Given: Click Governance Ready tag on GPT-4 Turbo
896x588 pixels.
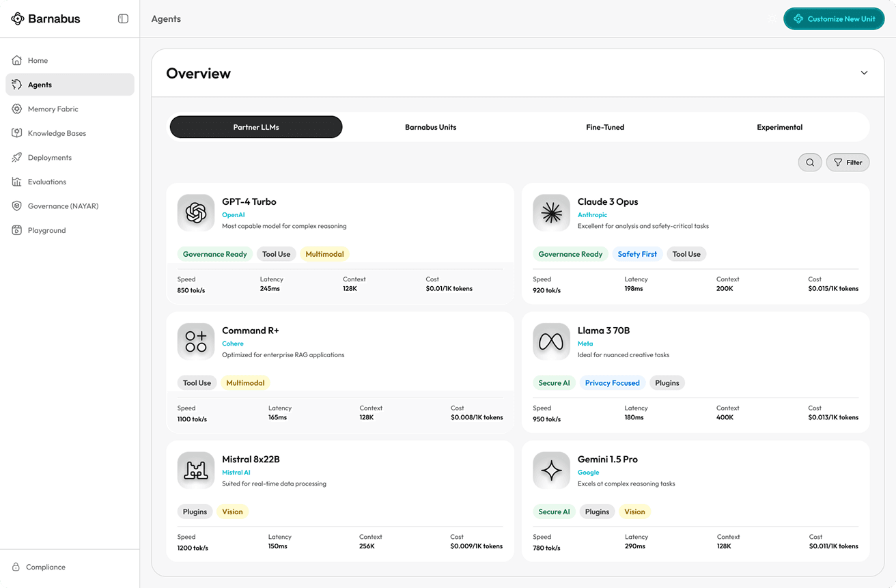Looking at the screenshot, I should [x=215, y=254].
